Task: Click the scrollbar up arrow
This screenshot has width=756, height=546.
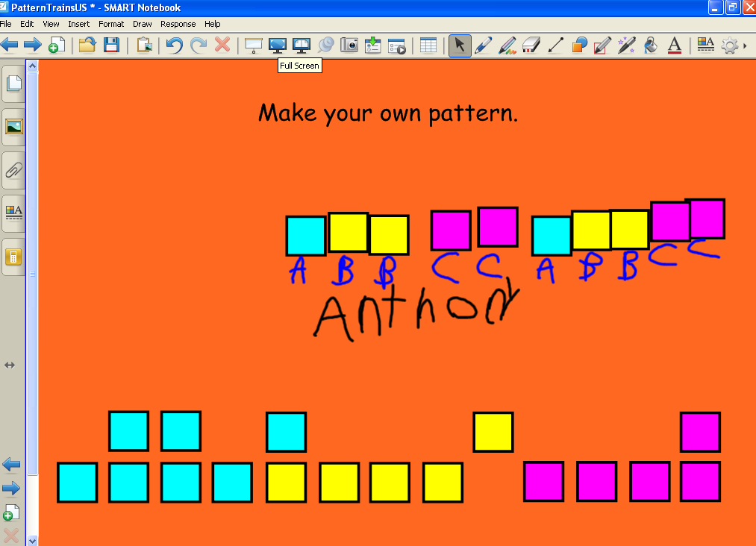Action: [x=32, y=66]
